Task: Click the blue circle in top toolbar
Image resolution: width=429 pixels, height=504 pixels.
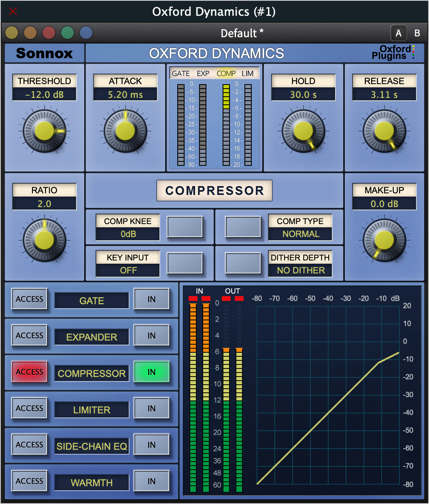Action: (86, 33)
